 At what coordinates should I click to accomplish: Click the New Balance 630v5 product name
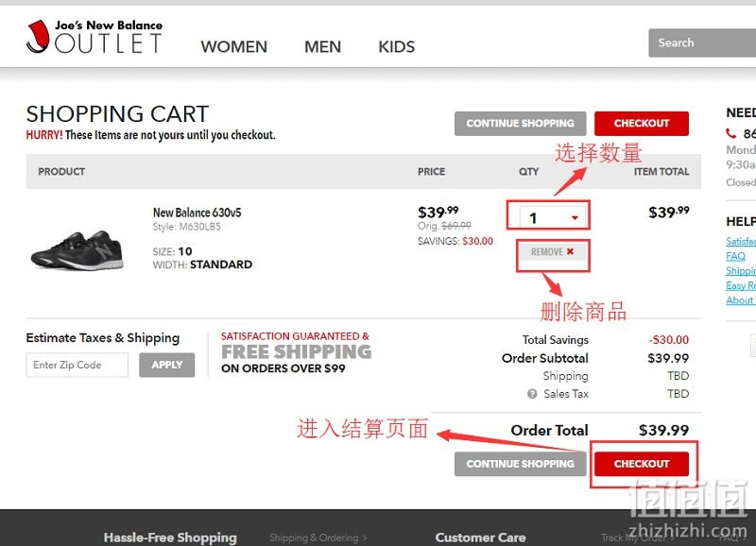(197, 213)
